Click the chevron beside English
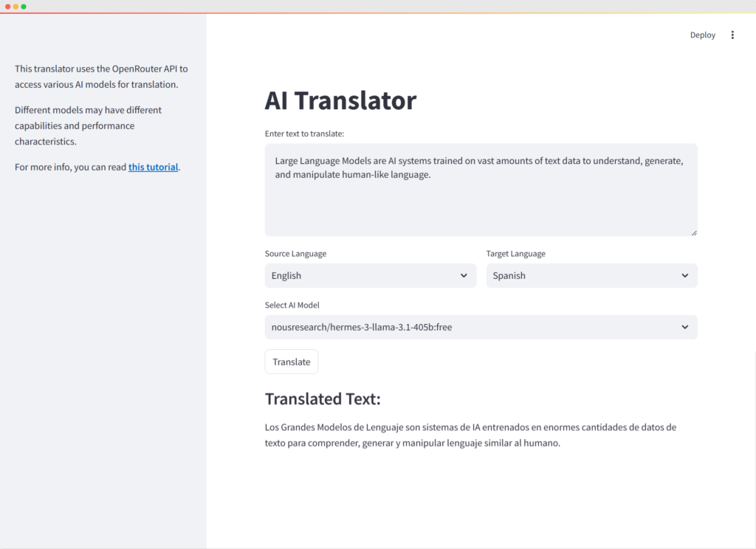 (x=464, y=275)
